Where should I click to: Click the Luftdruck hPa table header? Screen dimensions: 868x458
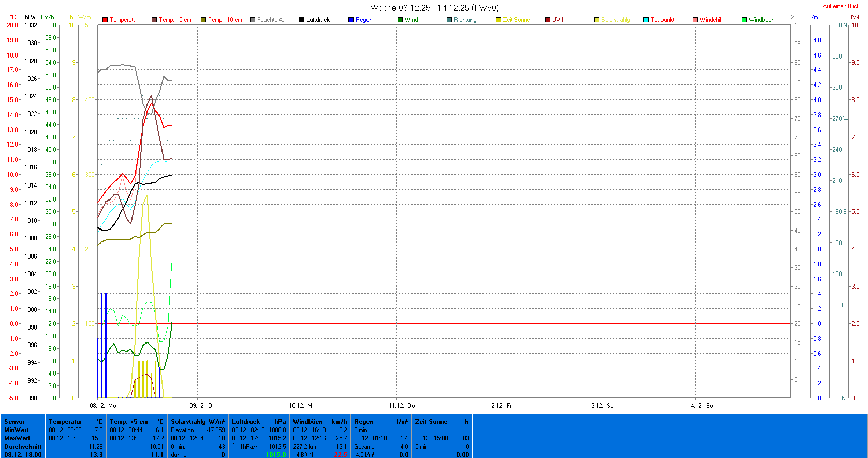pyautogui.click(x=258, y=422)
